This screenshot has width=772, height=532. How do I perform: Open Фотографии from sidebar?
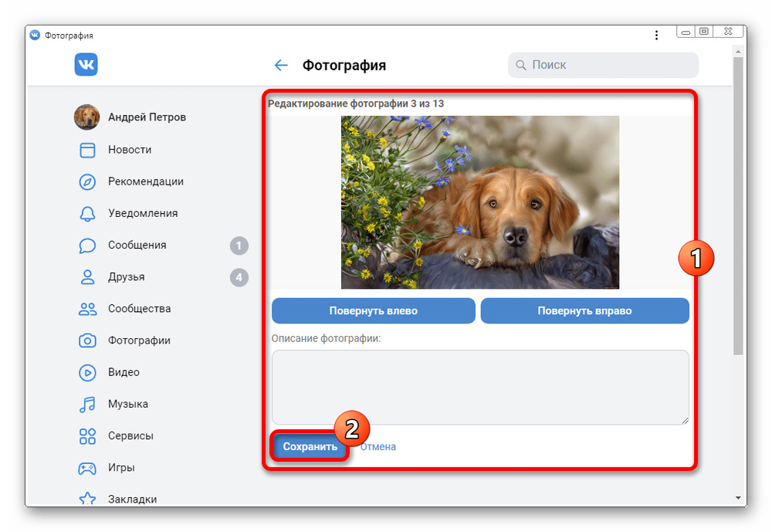pyautogui.click(x=139, y=341)
